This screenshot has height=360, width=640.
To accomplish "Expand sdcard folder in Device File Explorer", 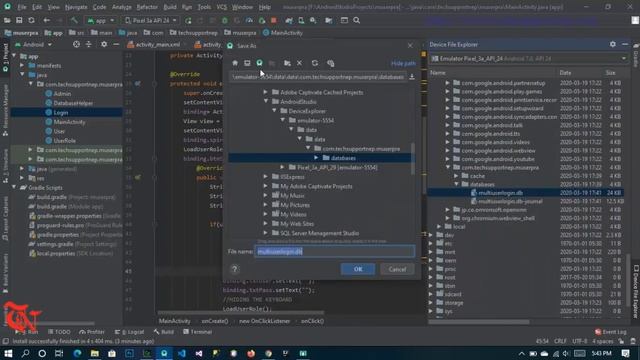I will [431, 294].
